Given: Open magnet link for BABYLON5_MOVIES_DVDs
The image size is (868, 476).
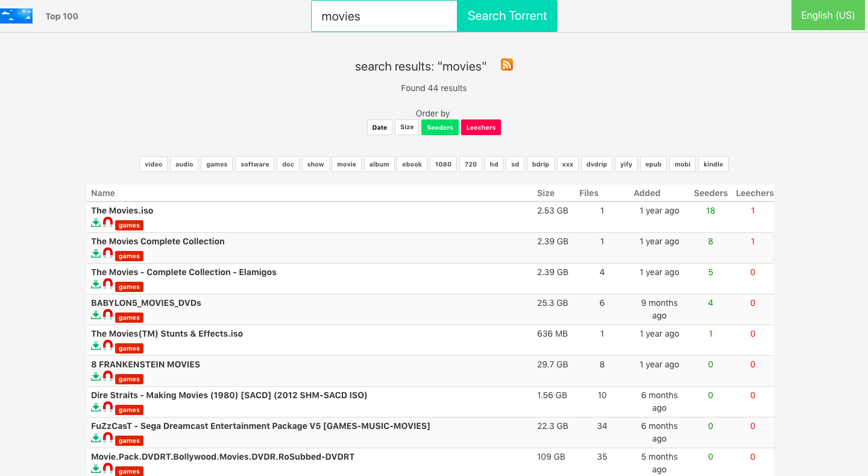Looking at the screenshot, I should pos(108,315).
